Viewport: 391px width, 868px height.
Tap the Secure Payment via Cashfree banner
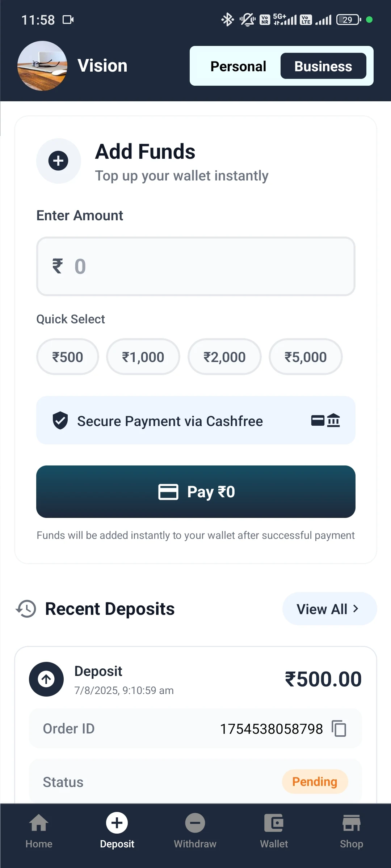pos(195,421)
